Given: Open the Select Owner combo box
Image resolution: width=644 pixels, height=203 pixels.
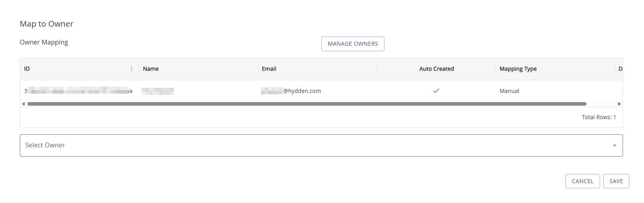Looking at the screenshot, I should tap(313, 145).
